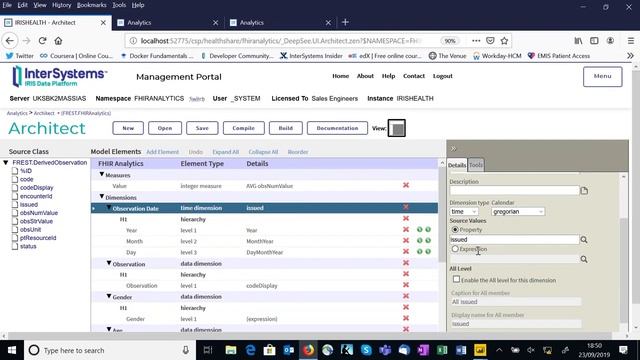Click the Save button
The width and height of the screenshot is (640, 360).
click(x=202, y=128)
